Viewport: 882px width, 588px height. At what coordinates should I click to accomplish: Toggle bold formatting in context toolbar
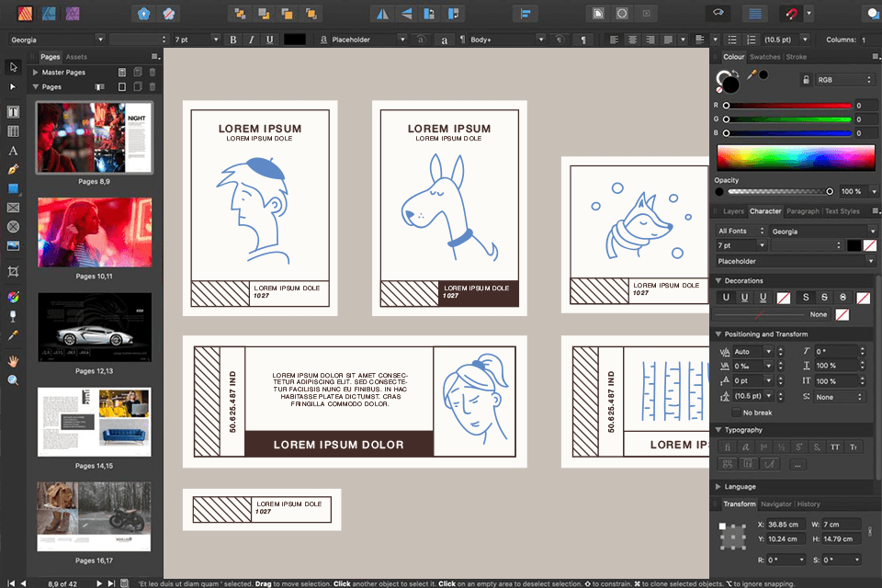pos(233,40)
